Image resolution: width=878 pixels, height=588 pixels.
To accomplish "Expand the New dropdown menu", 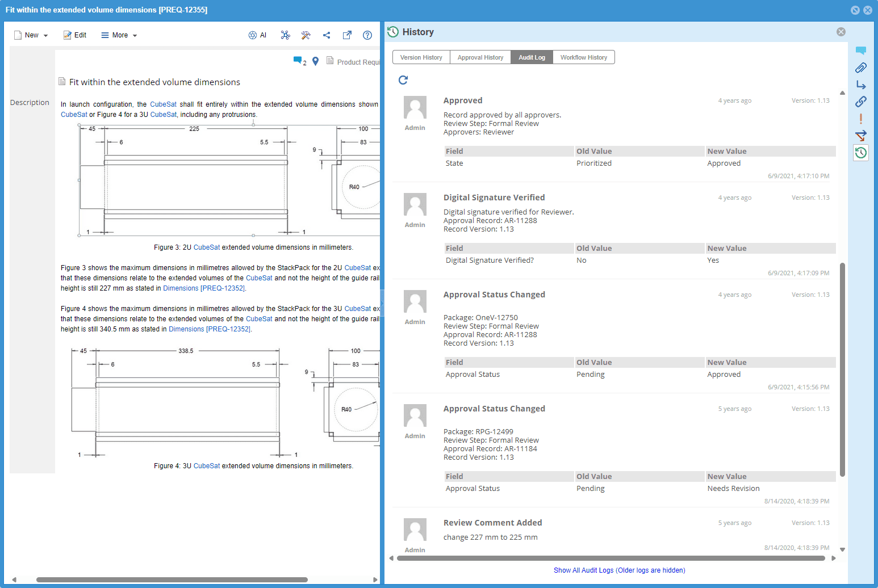I will click(x=31, y=35).
